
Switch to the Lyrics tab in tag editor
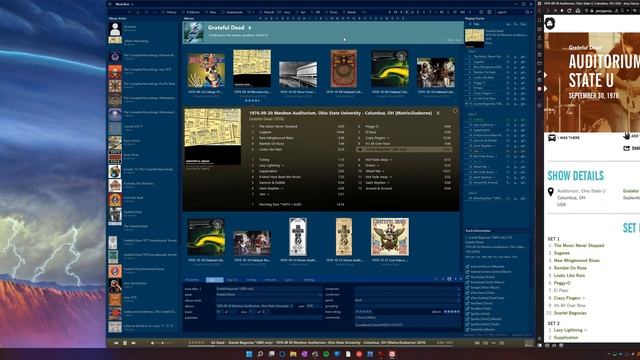(289, 280)
